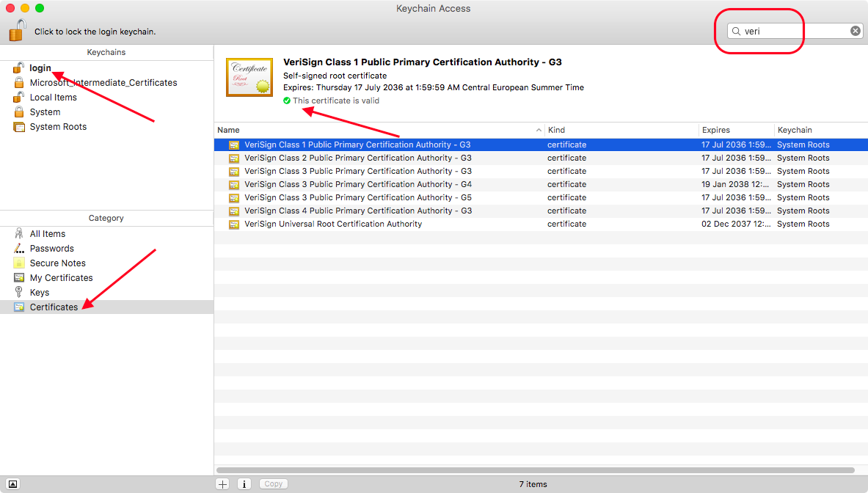The image size is (868, 493).
Task: Show the Passwords category label
Action: [x=51, y=249]
